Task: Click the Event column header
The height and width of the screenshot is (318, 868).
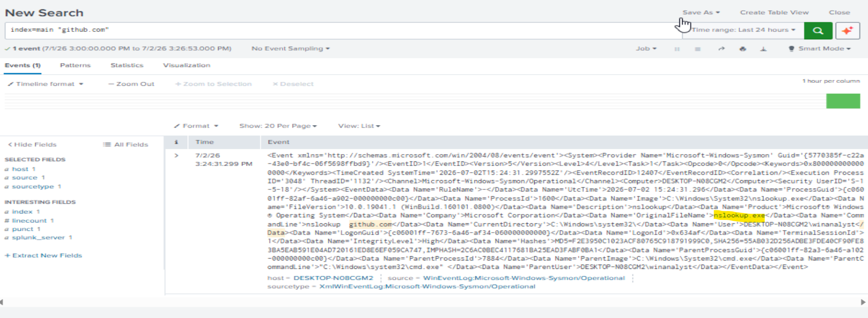Action: click(278, 142)
